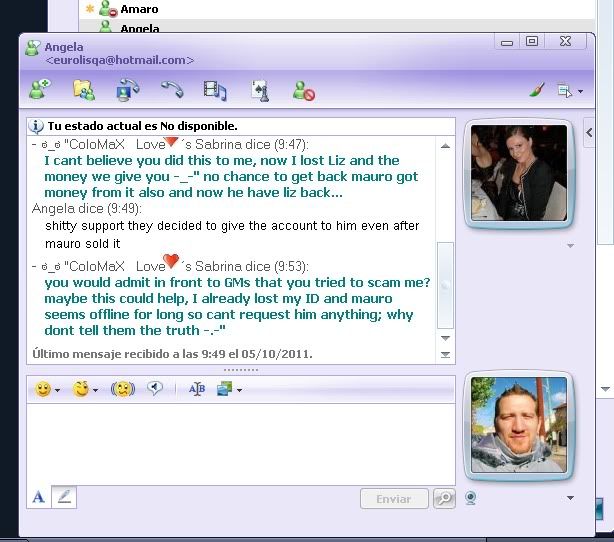The image size is (614, 542).
Task: Start a voice call with phone icon
Action: (171, 91)
